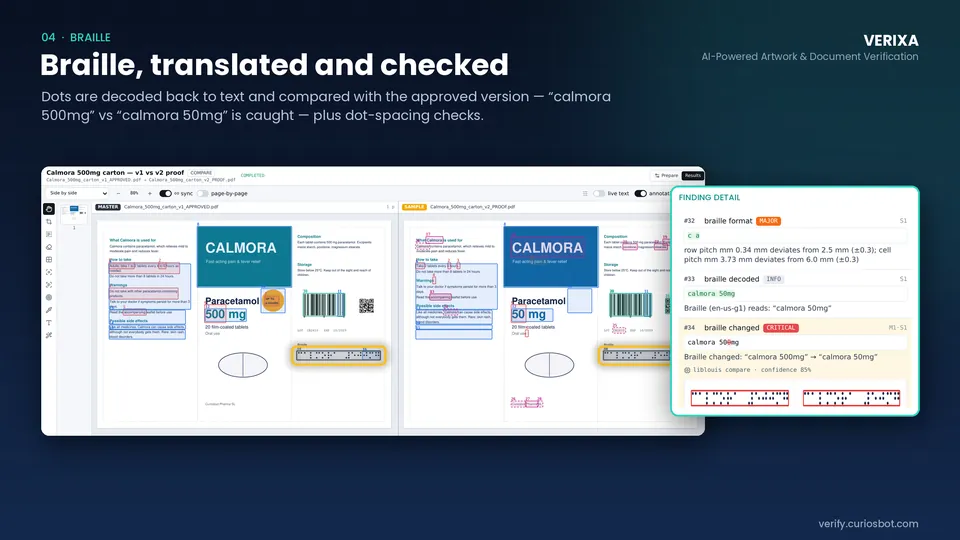Select the text T tool
Screen dimensions: 960x540
point(49,323)
